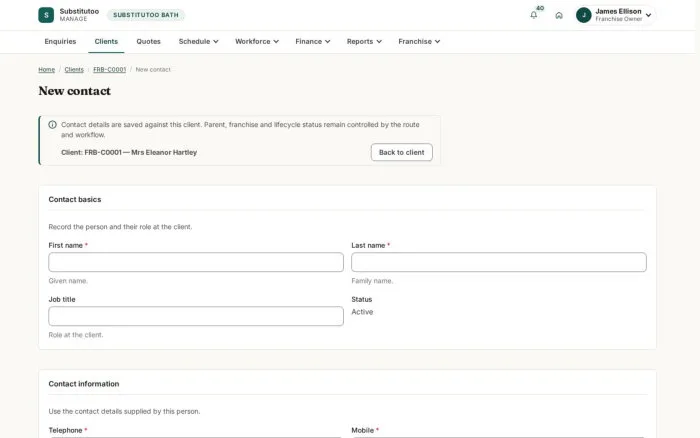Go to the Enquiries tab

pyautogui.click(x=60, y=42)
